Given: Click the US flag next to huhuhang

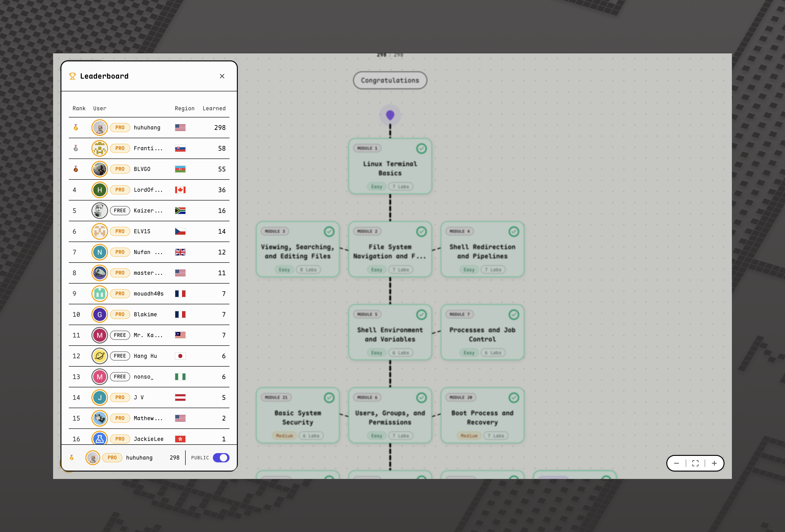Looking at the screenshot, I should [180, 127].
